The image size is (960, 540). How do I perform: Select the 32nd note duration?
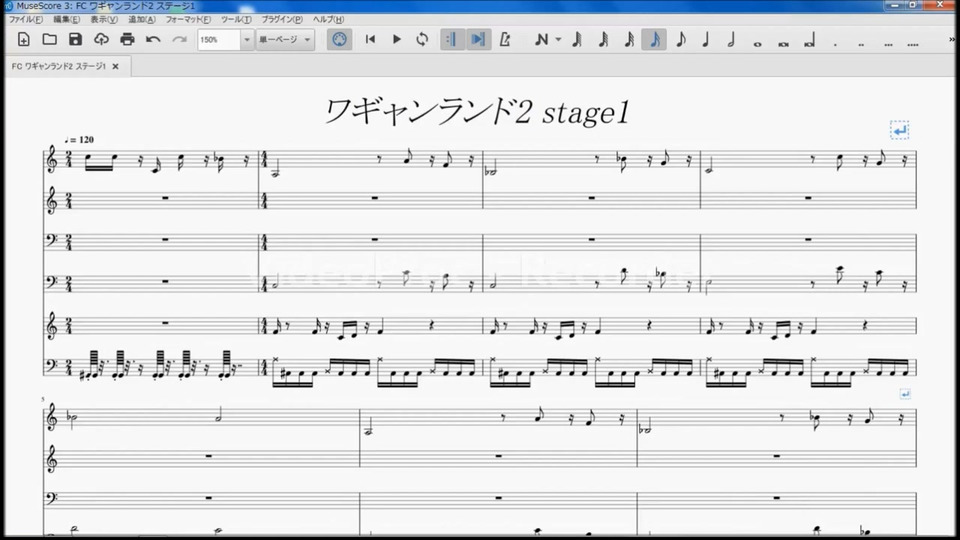click(x=629, y=40)
